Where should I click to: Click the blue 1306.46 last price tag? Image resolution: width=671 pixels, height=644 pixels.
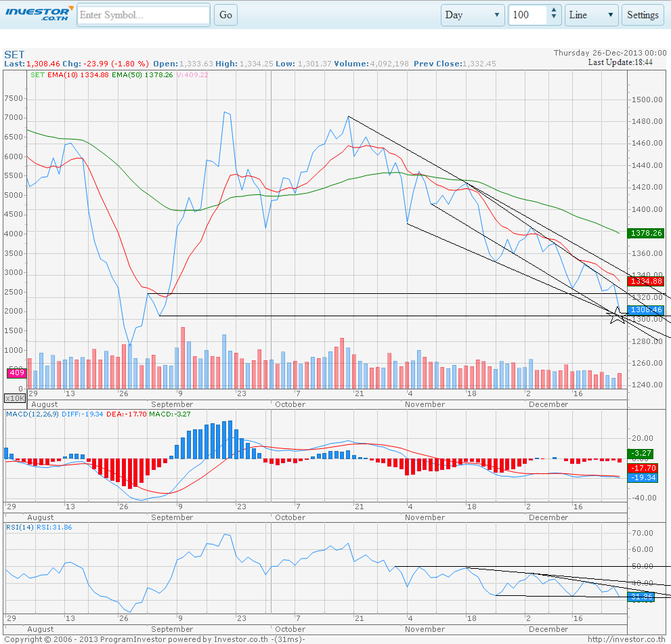click(x=645, y=309)
